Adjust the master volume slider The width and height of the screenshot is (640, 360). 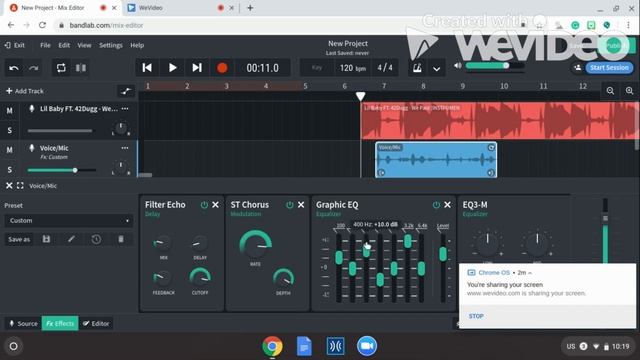click(x=495, y=66)
